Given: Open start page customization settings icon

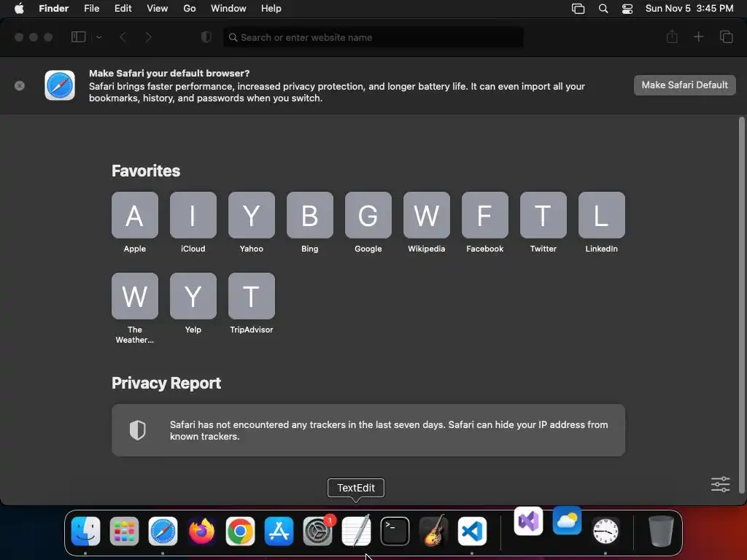Looking at the screenshot, I should point(720,484).
